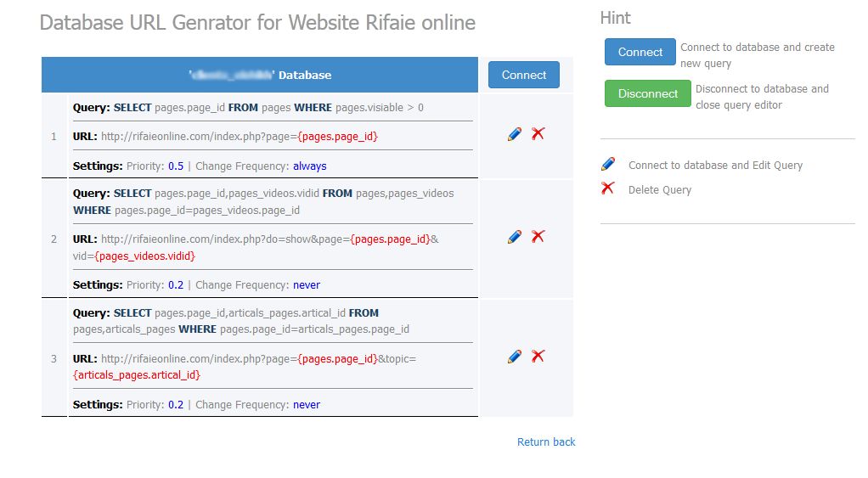Click the {articals_pages.artical_id} placeholder in query 3
The width and height of the screenshot is (868, 478).
click(137, 375)
